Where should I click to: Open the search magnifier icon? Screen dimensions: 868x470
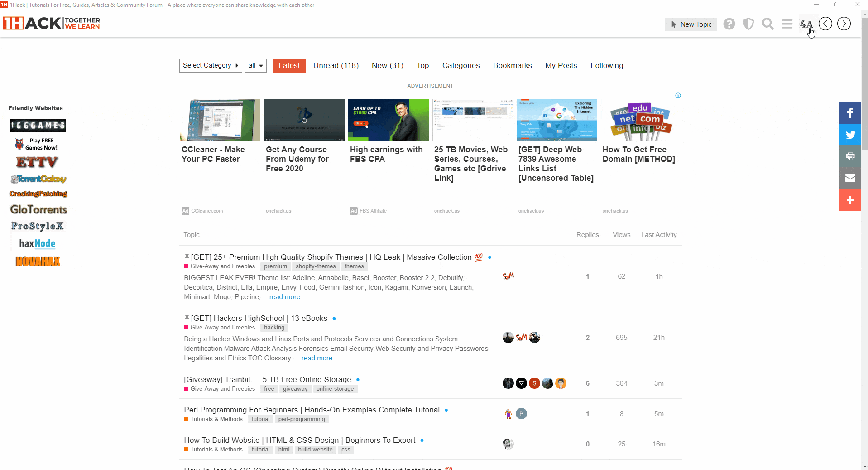point(768,24)
